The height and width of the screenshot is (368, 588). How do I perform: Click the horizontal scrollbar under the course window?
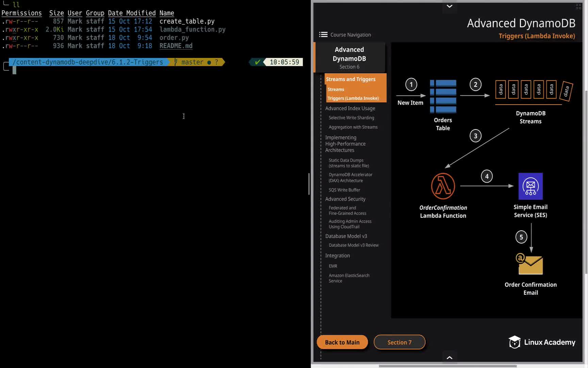pyautogui.click(x=448, y=366)
